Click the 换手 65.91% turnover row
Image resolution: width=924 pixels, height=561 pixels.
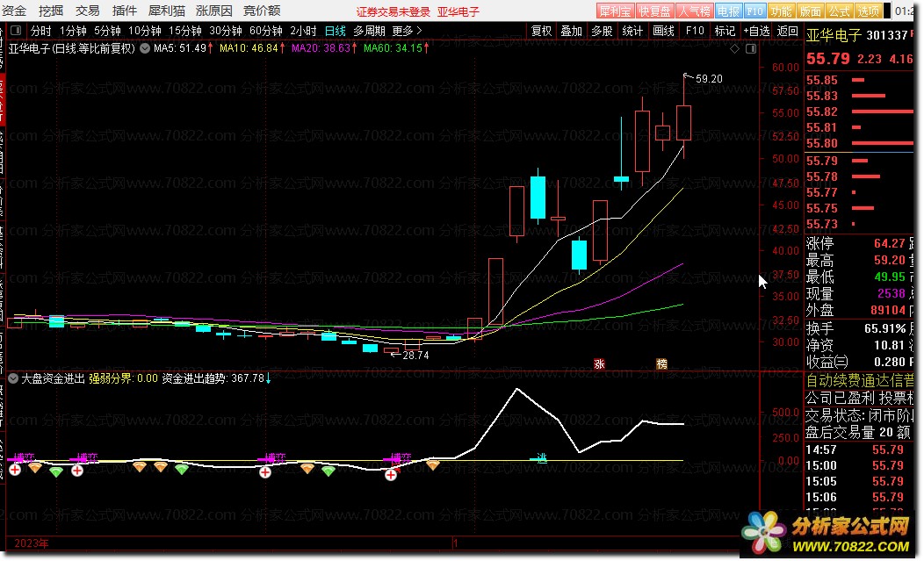[855, 329]
